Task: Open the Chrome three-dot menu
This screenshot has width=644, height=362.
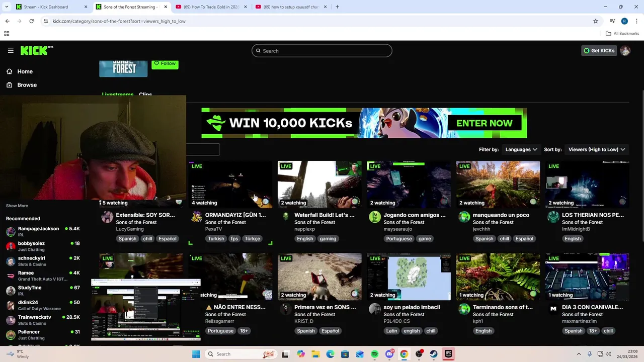Action: pos(637,21)
